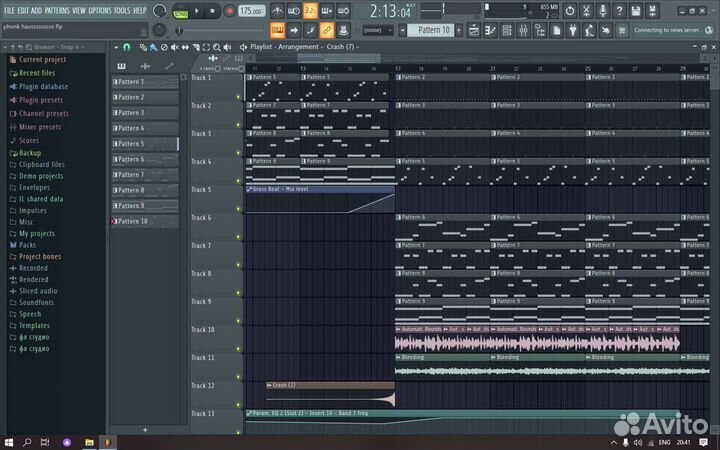Toggle mute dot on Track 1

[x=238, y=97]
